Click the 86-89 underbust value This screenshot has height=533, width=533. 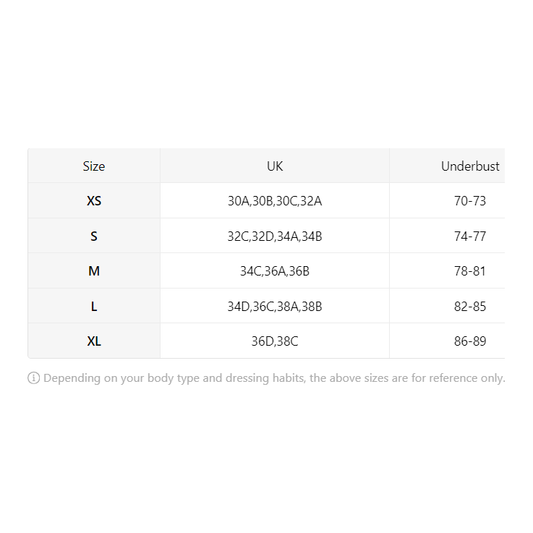tap(470, 341)
